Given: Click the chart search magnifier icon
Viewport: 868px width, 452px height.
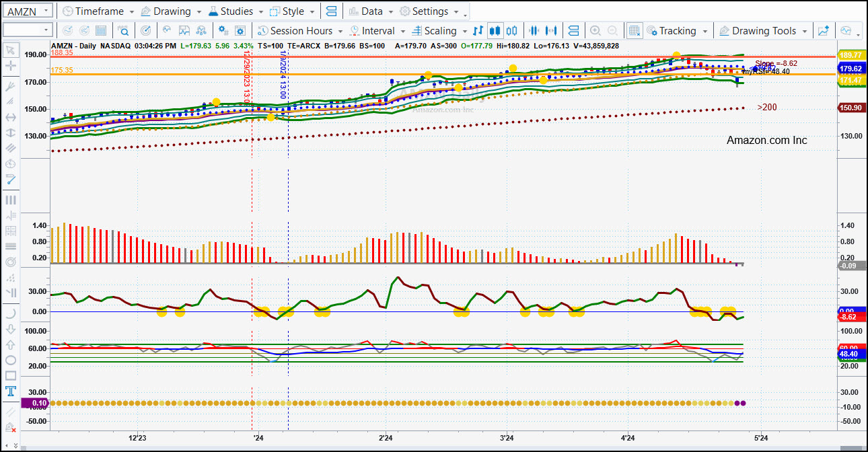Looking at the screenshot, I should [124, 30].
